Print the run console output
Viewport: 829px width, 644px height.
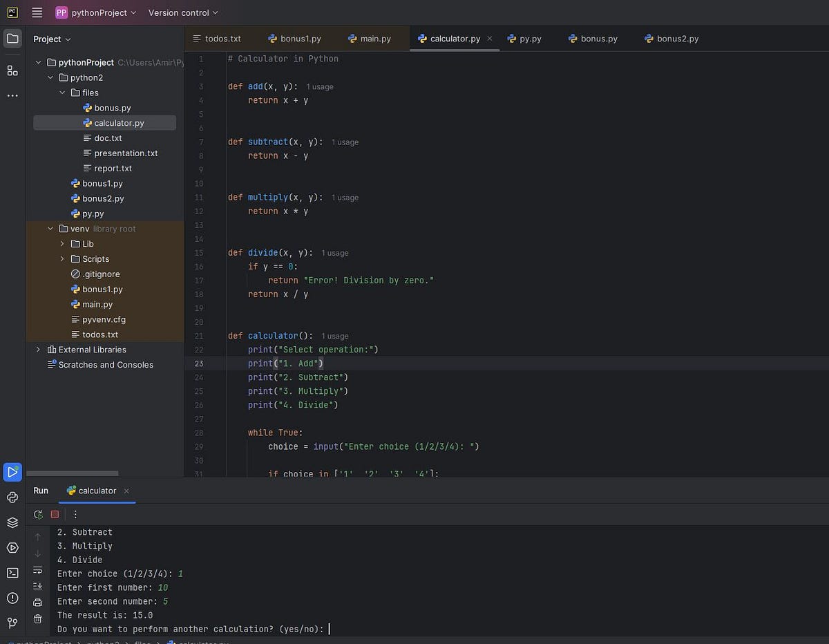point(38,603)
